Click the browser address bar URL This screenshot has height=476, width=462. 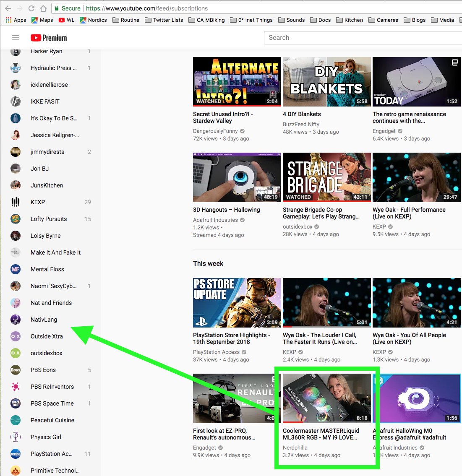pos(147,8)
